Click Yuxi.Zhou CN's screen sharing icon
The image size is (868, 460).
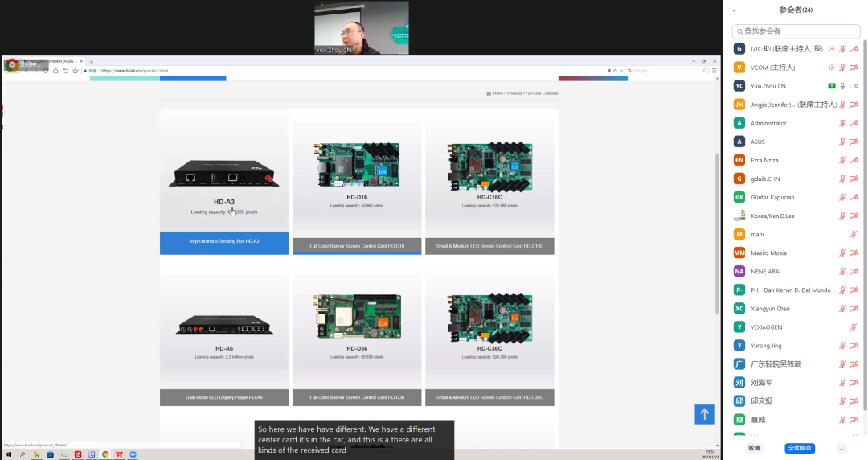tap(832, 86)
